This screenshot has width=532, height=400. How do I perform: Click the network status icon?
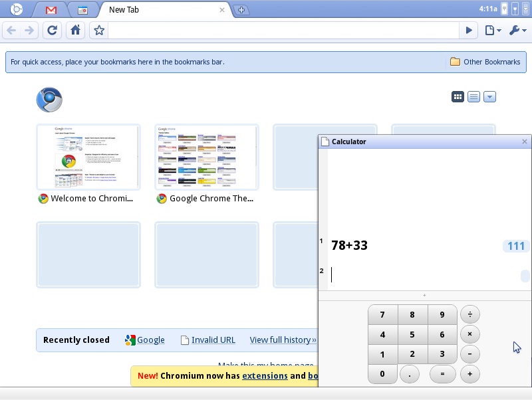[x=515, y=9]
